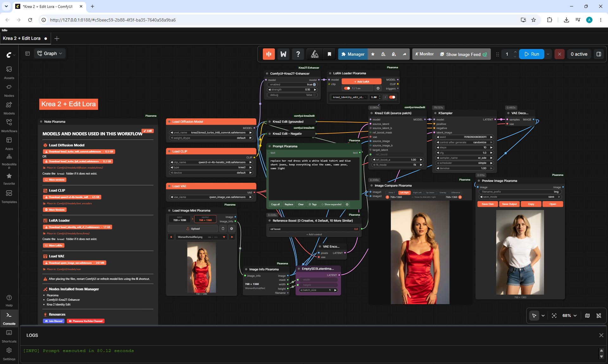
Task: Open the LoRA Loader settings gear icon
Action: coord(378,88)
